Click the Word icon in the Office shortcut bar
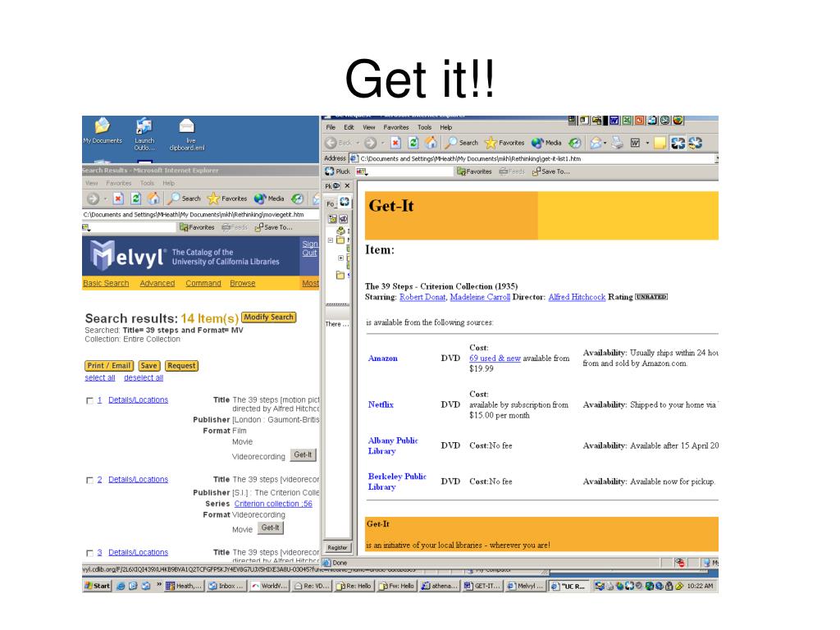The height and width of the screenshot is (630, 840). pyautogui.click(x=614, y=121)
